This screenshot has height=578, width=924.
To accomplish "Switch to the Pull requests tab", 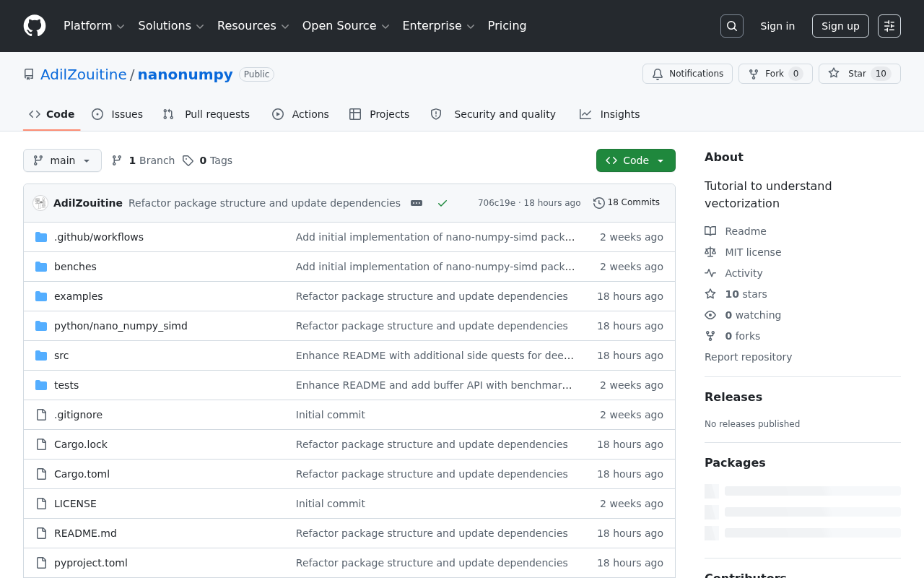I will (206, 114).
